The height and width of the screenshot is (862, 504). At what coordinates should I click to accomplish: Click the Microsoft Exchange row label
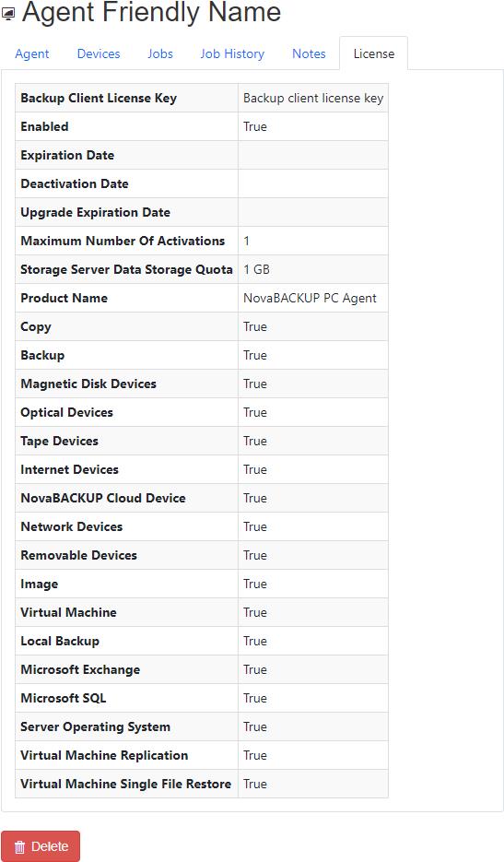(x=80, y=669)
